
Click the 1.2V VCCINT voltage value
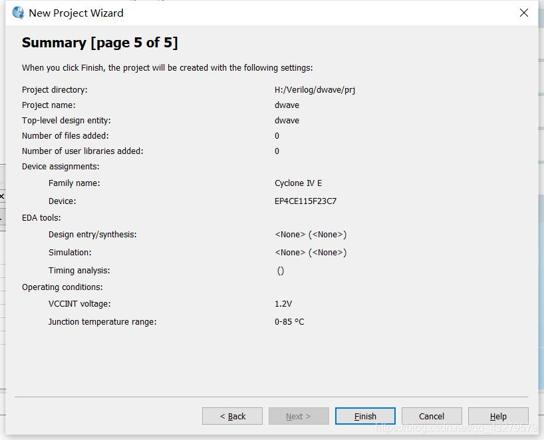(x=283, y=304)
